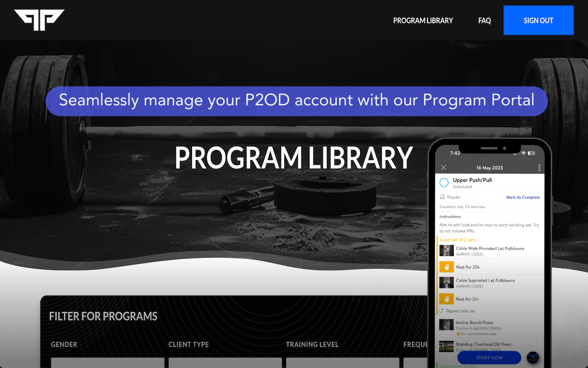Click the 16 May 2023 date title
Viewport: 588px width, 368px height.
(490, 168)
